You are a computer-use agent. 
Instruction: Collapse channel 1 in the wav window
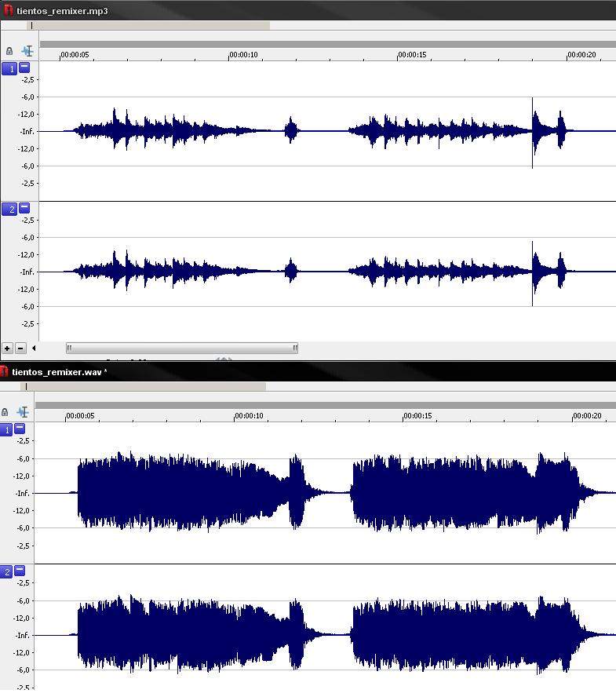[20, 429]
